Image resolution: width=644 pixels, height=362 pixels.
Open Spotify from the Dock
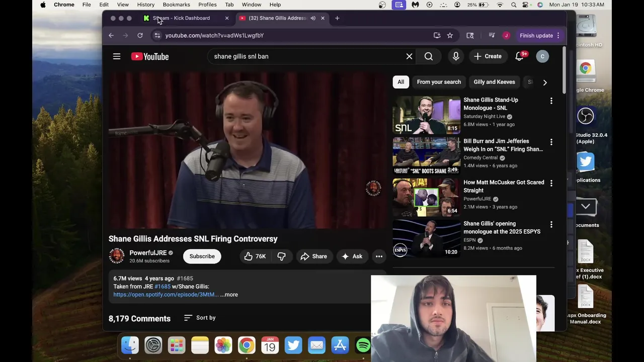coord(363,345)
